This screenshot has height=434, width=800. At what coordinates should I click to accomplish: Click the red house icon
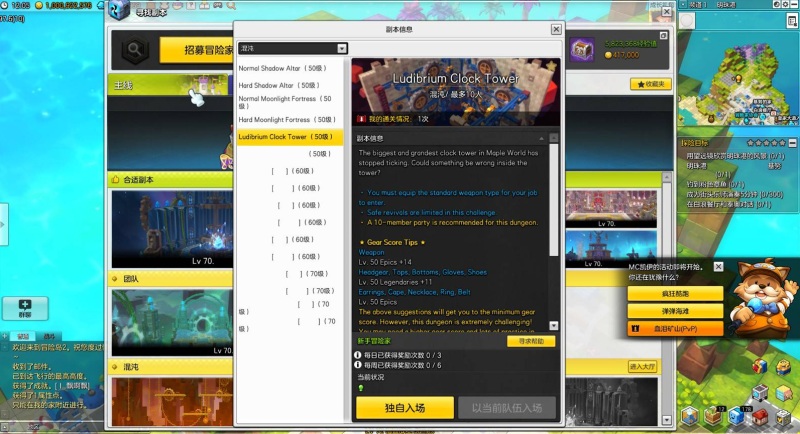760,416
